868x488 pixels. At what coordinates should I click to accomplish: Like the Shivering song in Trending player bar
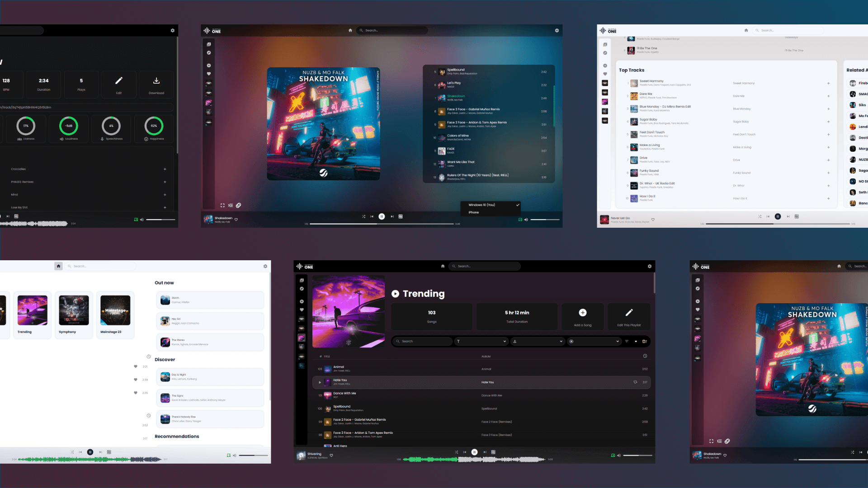331,455
